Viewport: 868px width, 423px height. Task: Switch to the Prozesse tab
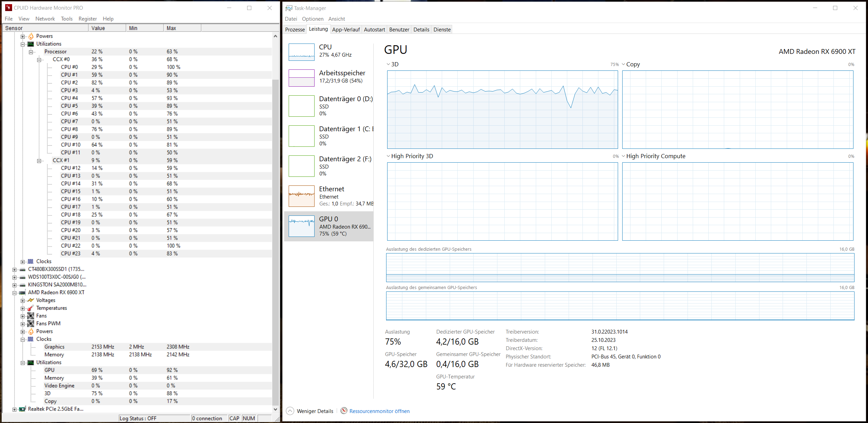coord(295,30)
